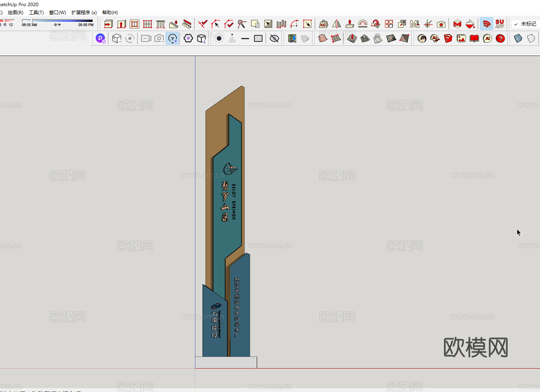540x392 pixels.
Task: Open the 帮助(H) menu
Action: tap(110, 13)
